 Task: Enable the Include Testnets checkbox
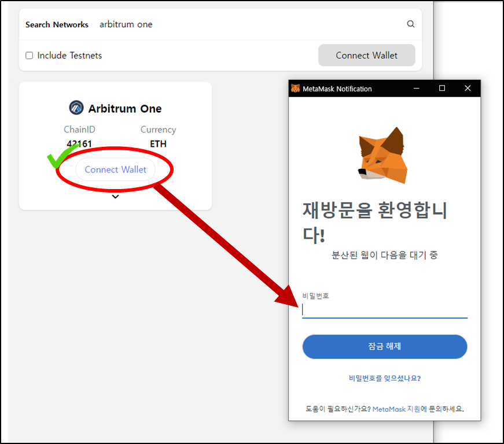[30, 55]
